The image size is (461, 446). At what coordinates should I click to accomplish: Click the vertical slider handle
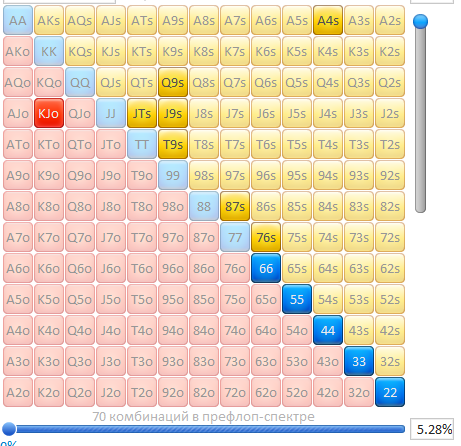point(420,21)
